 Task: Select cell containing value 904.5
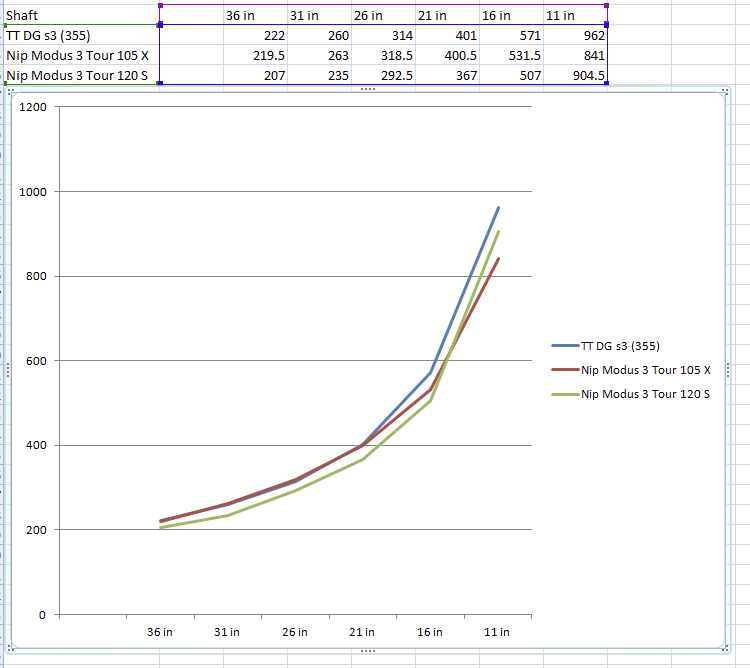pyautogui.click(x=575, y=76)
